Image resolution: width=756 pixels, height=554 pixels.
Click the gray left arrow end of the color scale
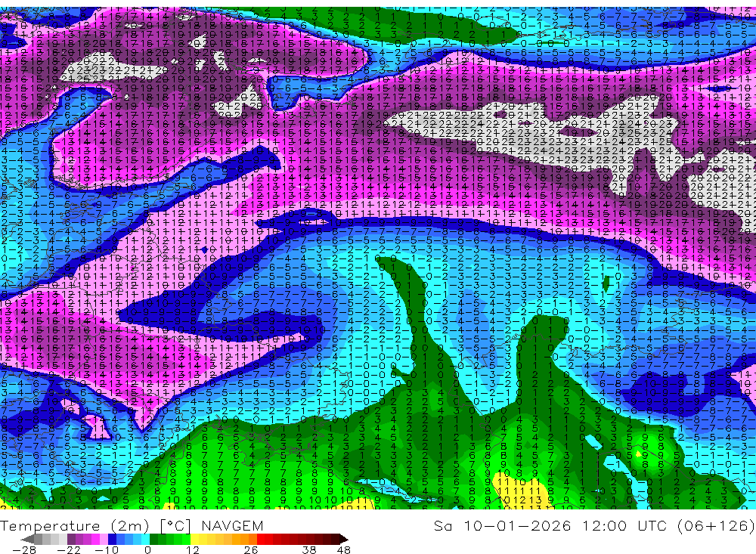pyautogui.click(x=27, y=539)
